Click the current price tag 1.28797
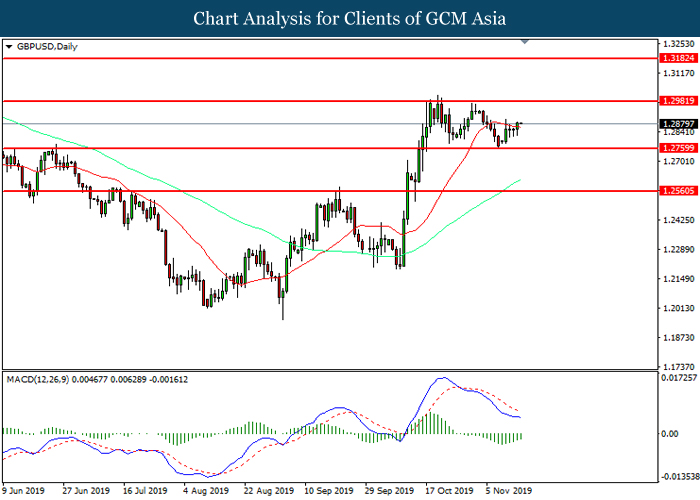Viewport: 700px width, 500px height. point(678,124)
